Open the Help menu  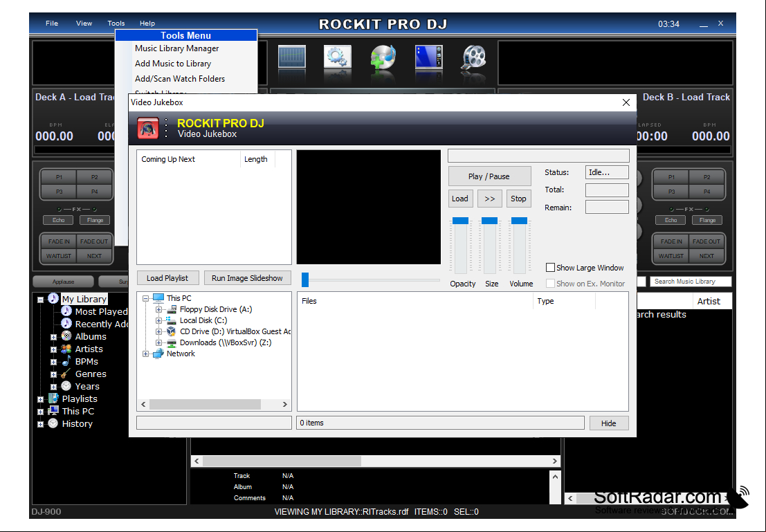[x=147, y=23]
